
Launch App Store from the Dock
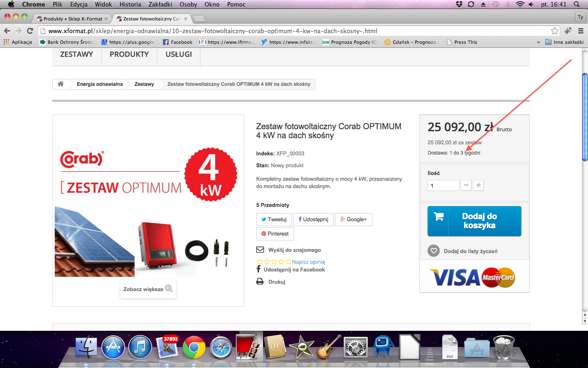[113, 347]
